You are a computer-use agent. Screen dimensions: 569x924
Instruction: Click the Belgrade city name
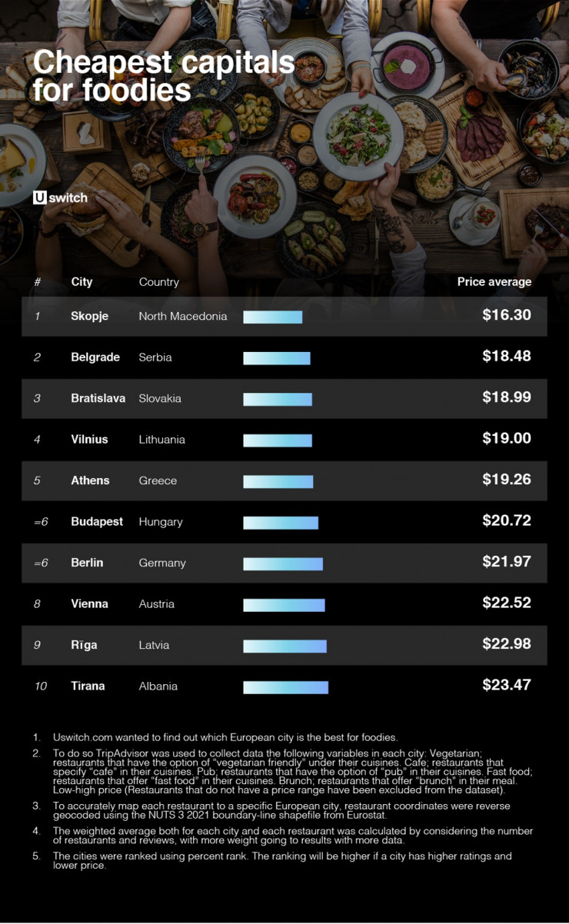point(95,357)
